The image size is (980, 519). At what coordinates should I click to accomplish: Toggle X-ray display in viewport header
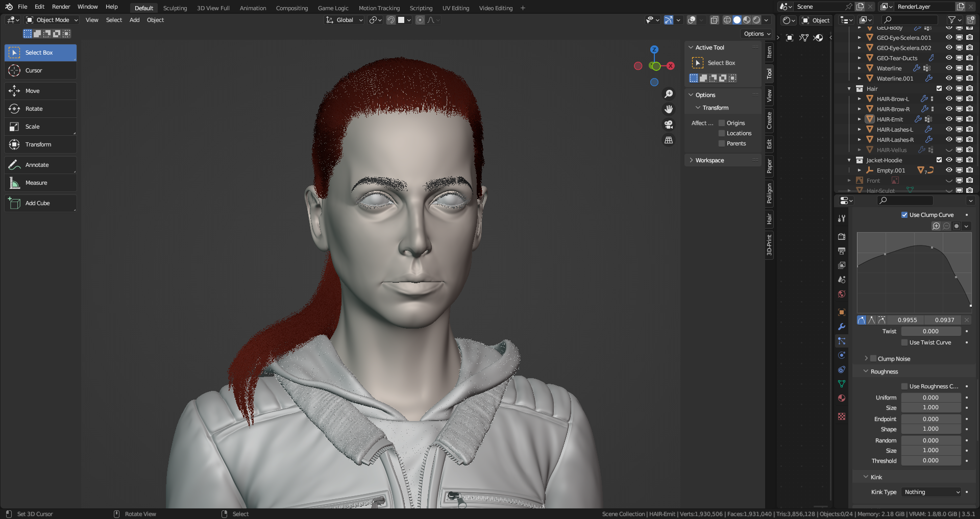715,20
